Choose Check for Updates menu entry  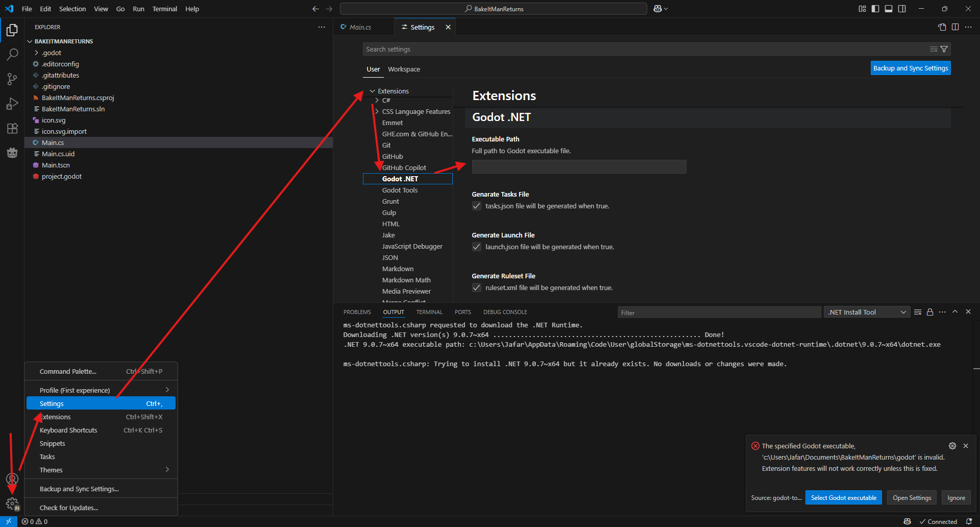(101, 508)
